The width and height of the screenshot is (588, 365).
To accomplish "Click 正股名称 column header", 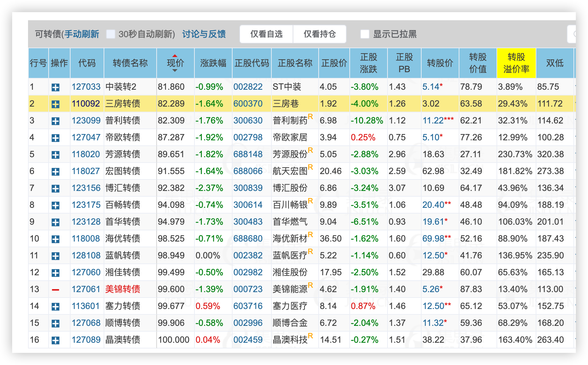I will tap(295, 63).
